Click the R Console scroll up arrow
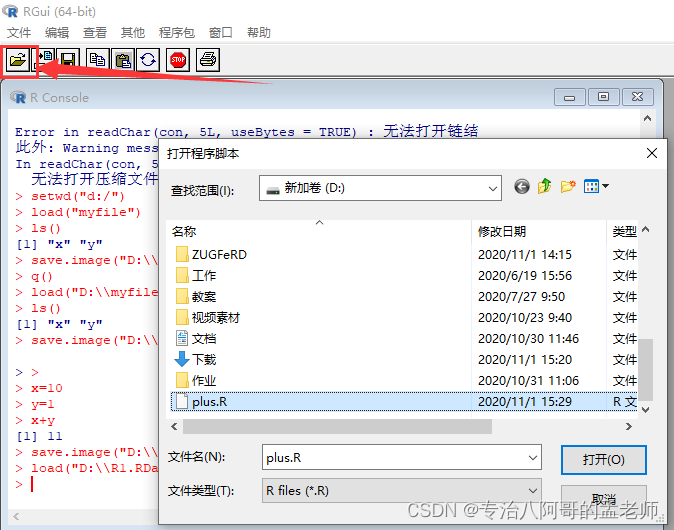674x530 pixels. click(647, 118)
